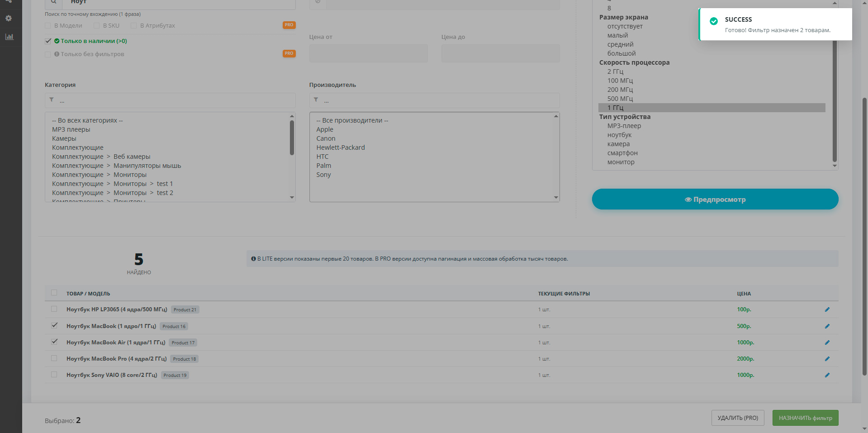Toggle select-all checkbox in table header

click(54, 293)
